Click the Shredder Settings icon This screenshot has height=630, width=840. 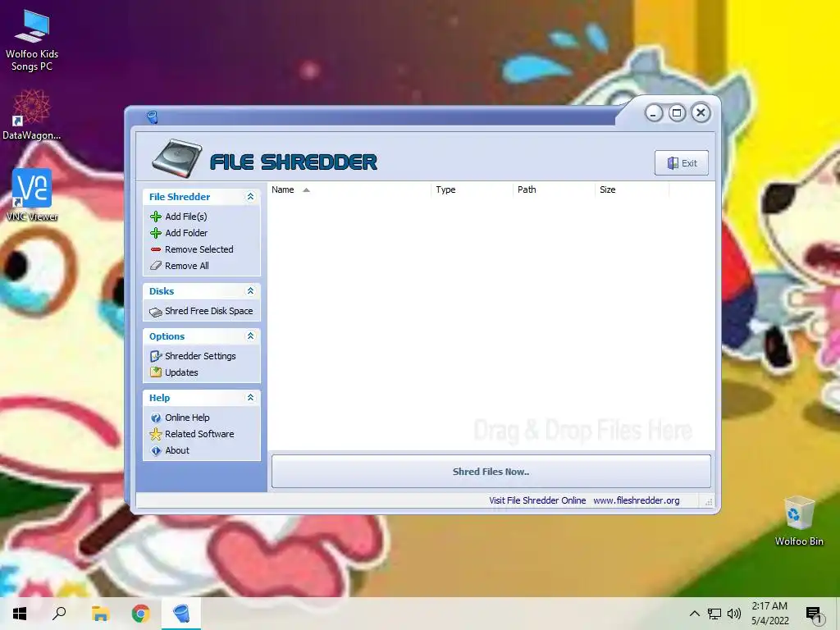[x=156, y=356]
